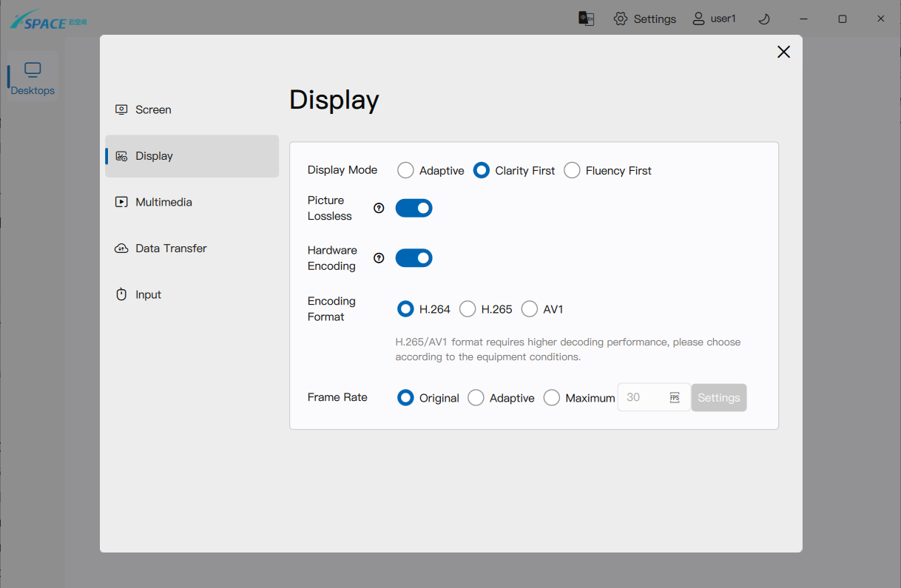This screenshot has height=588, width=901.
Task: Choose Fluency First display mode
Action: [x=572, y=171]
